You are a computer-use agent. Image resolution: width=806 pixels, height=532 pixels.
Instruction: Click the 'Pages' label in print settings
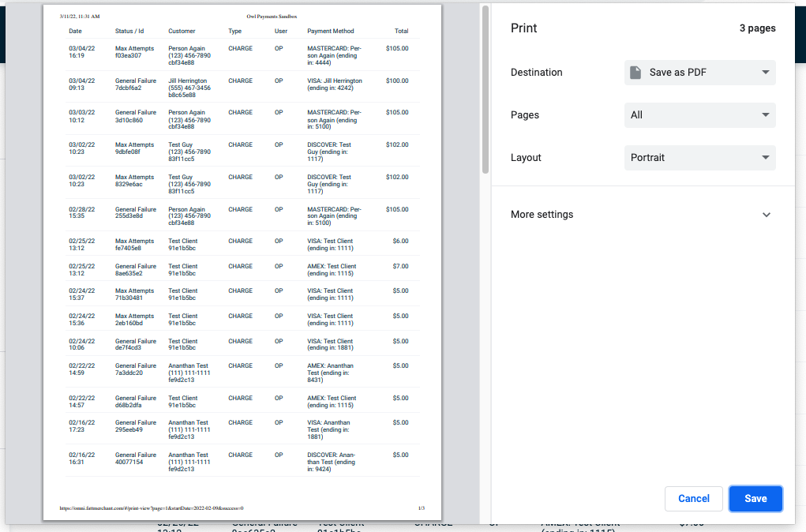[525, 115]
